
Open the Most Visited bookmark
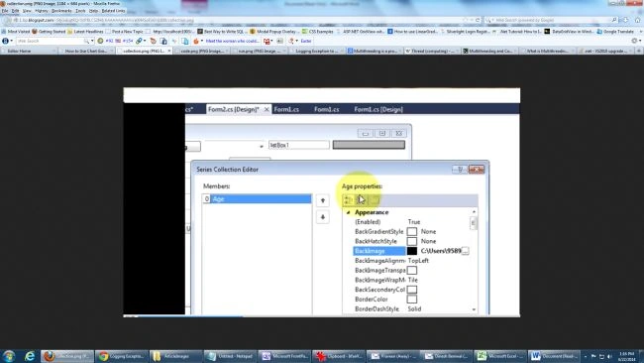16,32
